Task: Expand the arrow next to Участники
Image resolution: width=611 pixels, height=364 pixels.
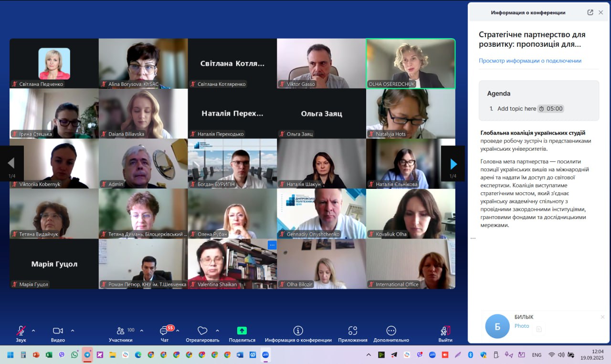Action: tap(142, 330)
